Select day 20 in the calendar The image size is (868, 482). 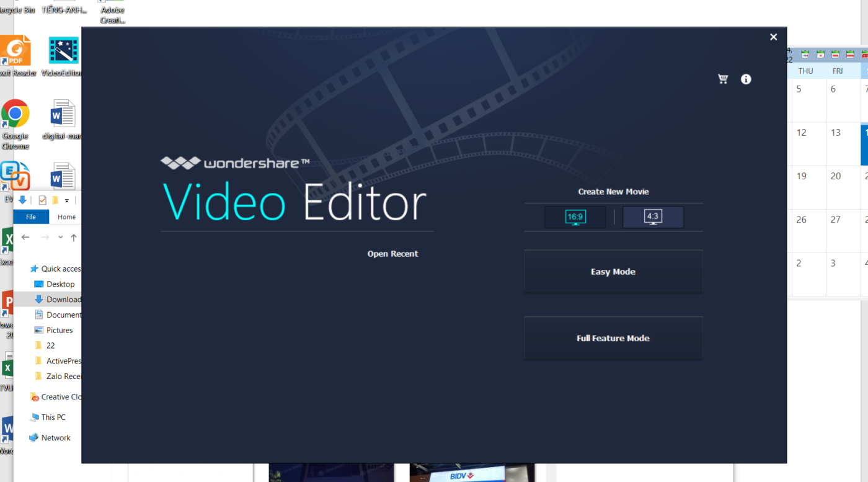click(x=843, y=187)
